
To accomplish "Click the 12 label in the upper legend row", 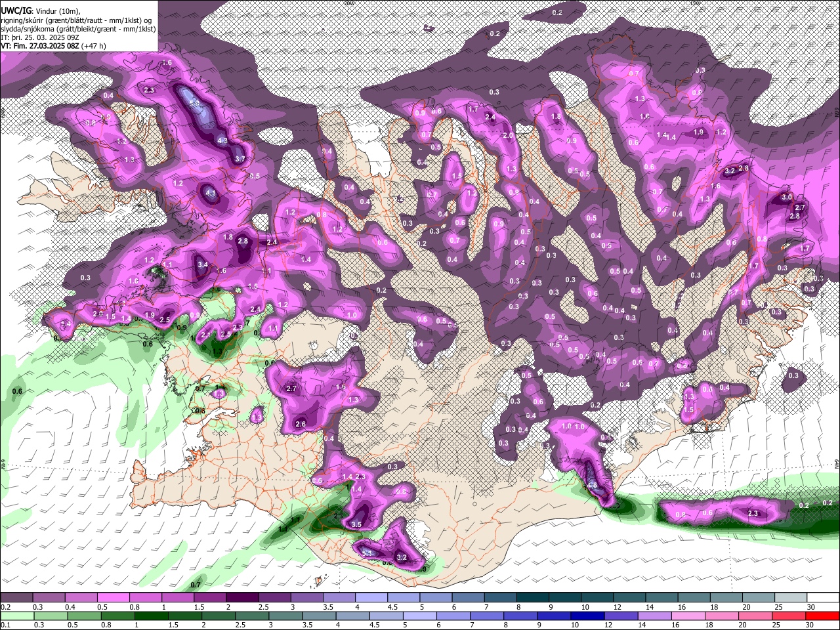I will [x=617, y=607].
